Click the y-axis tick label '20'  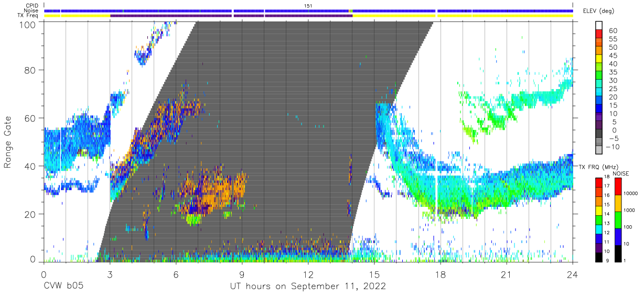[x=30, y=214]
